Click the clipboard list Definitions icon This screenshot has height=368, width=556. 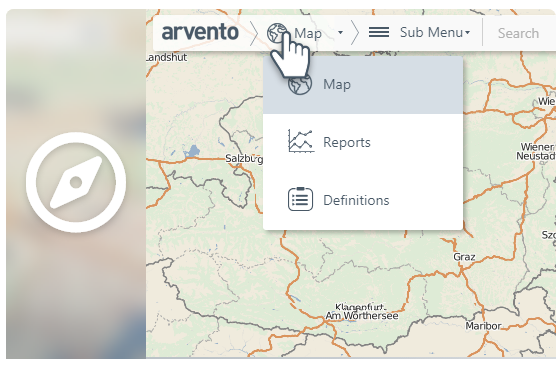300,199
